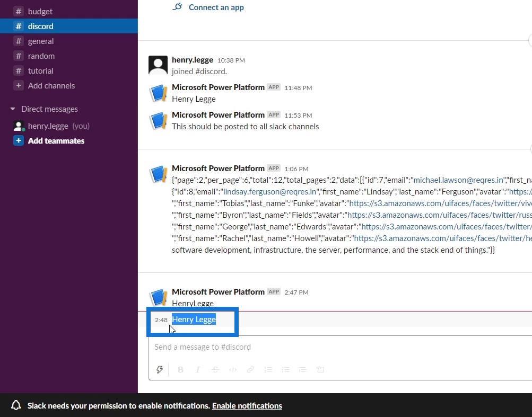Viewport: 532px width, 417px height.
Task: Click the 11:48 PM message timestamp
Action: point(298,88)
